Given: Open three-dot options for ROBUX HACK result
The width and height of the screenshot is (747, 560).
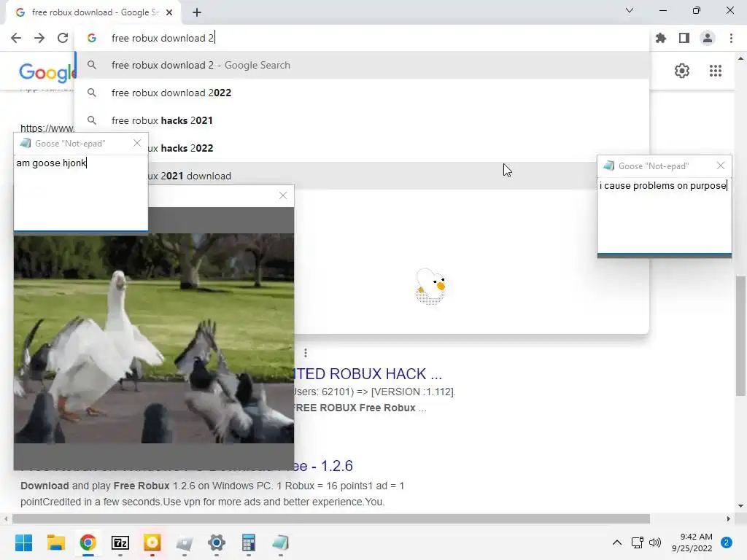Looking at the screenshot, I should (x=306, y=353).
